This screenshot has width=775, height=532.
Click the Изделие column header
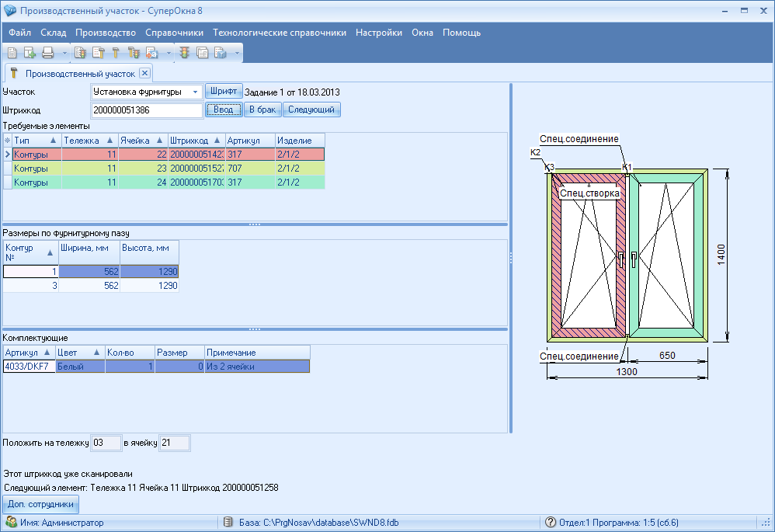pyautogui.click(x=300, y=141)
